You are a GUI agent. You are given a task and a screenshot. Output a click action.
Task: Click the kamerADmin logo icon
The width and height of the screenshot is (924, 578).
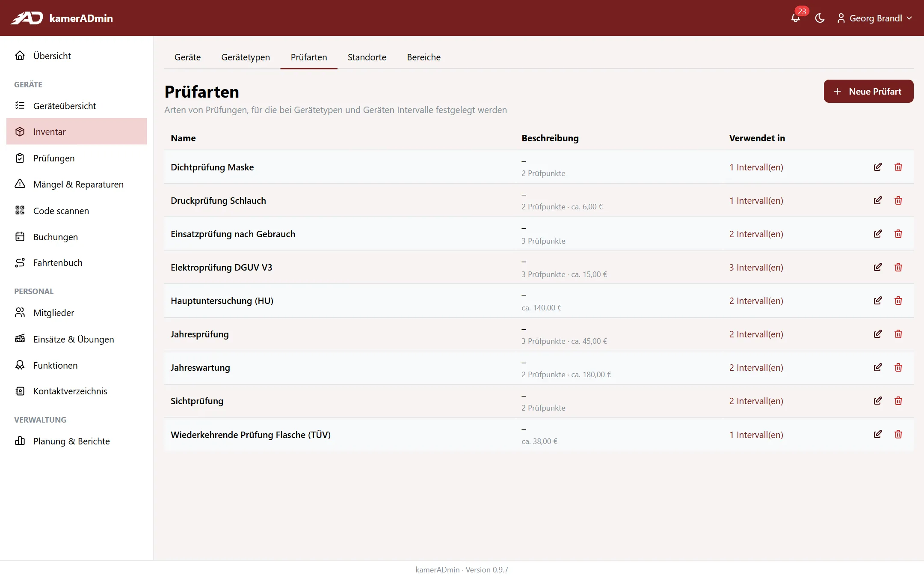point(27,18)
